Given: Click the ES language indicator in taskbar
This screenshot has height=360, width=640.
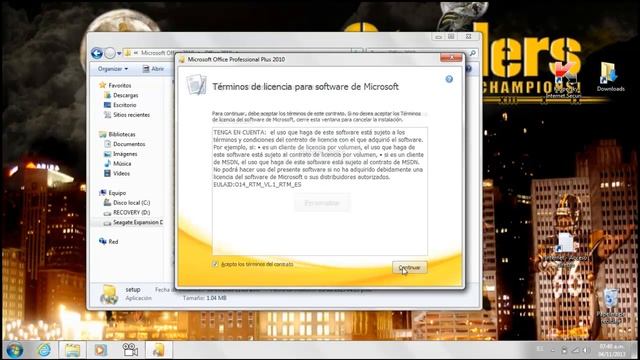Looking at the screenshot, I should tap(540, 349).
